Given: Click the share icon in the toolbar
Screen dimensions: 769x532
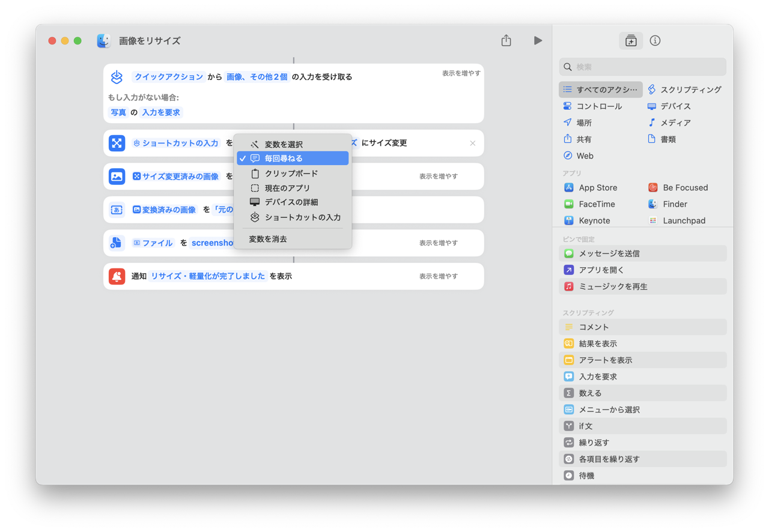Looking at the screenshot, I should click(x=506, y=40).
